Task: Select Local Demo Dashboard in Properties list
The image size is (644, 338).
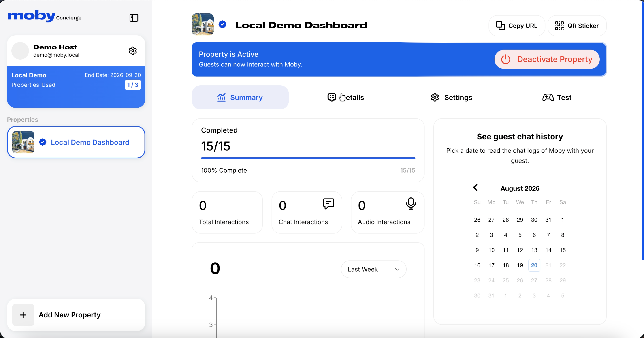Action: [x=76, y=142]
